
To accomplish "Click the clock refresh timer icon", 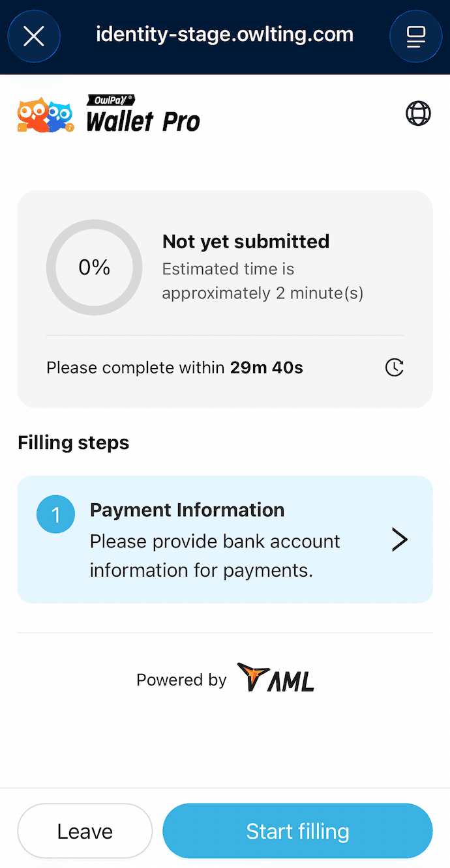I will pyautogui.click(x=394, y=368).
